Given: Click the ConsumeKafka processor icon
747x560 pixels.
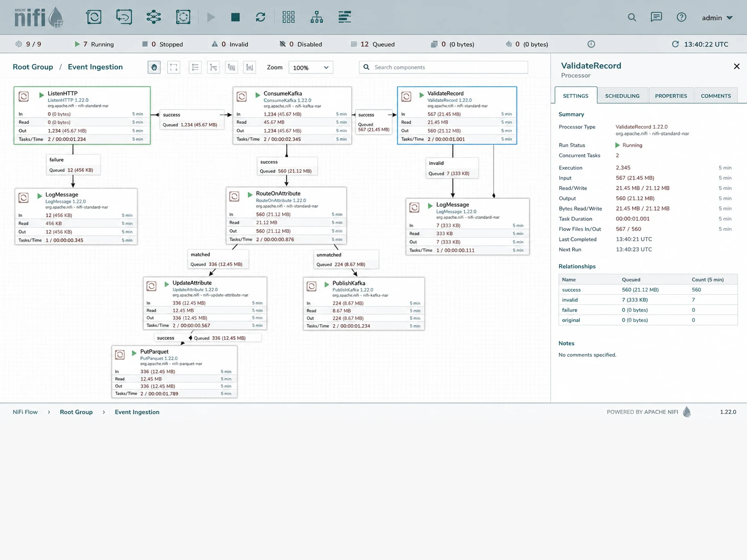Looking at the screenshot, I should [242, 96].
